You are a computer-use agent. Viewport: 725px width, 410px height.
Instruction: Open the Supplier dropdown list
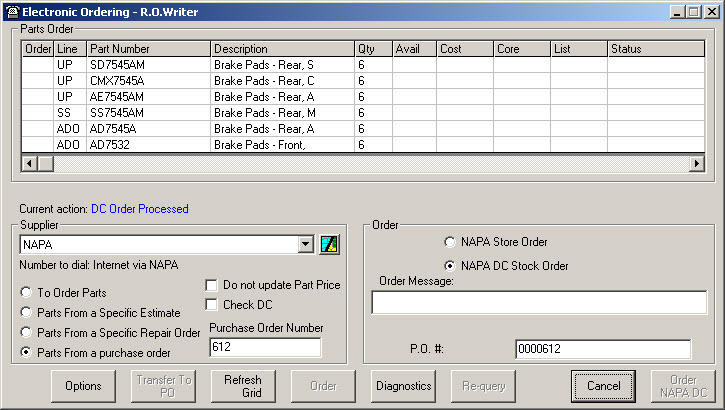[x=306, y=245]
